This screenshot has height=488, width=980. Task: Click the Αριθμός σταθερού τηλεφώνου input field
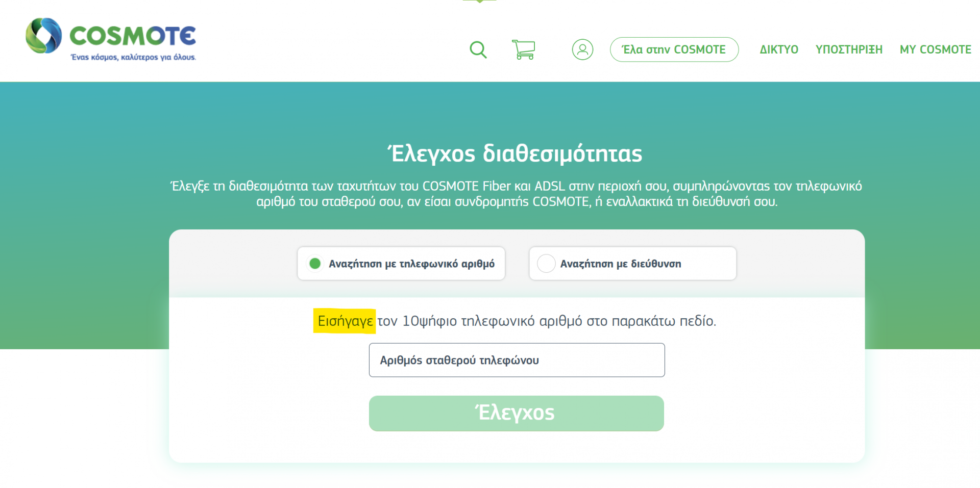coord(517,360)
